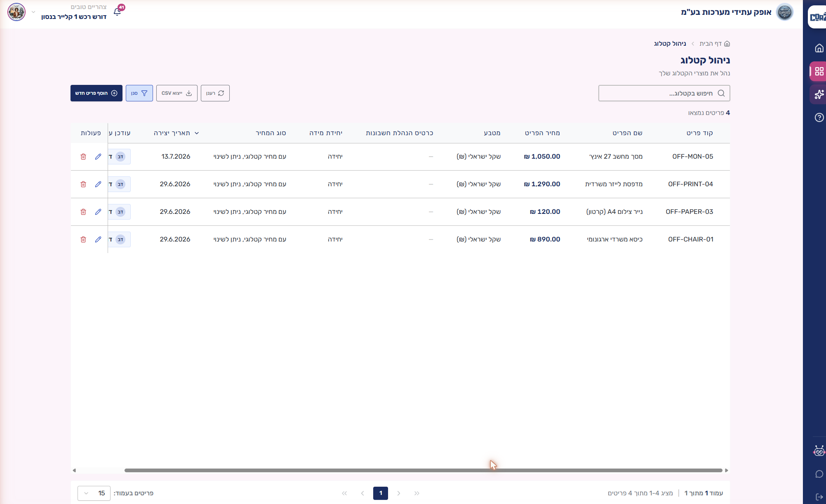Export the catalog with ייצוא CSV
The width and height of the screenshot is (826, 504).
point(177,93)
